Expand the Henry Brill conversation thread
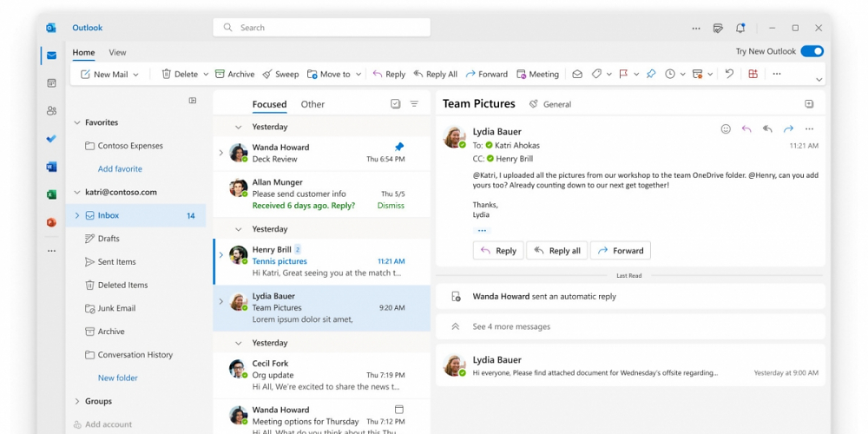 pos(220,255)
